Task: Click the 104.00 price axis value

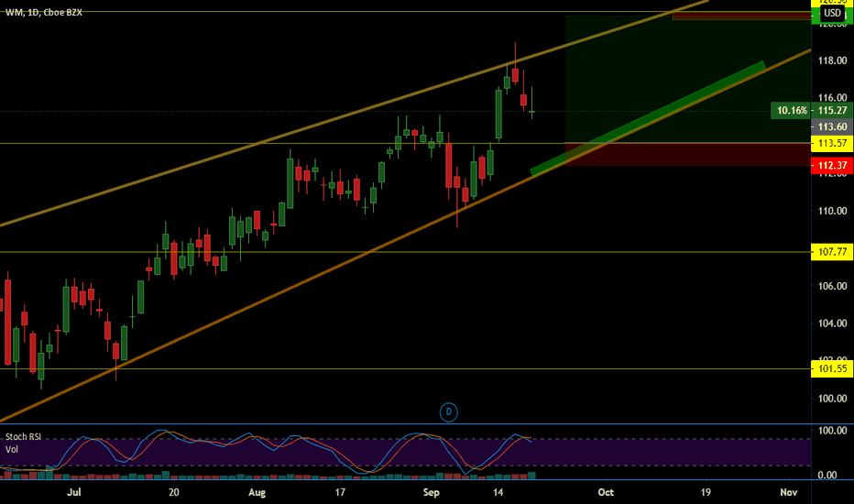Action: pyautogui.click(x=832, y=323)
